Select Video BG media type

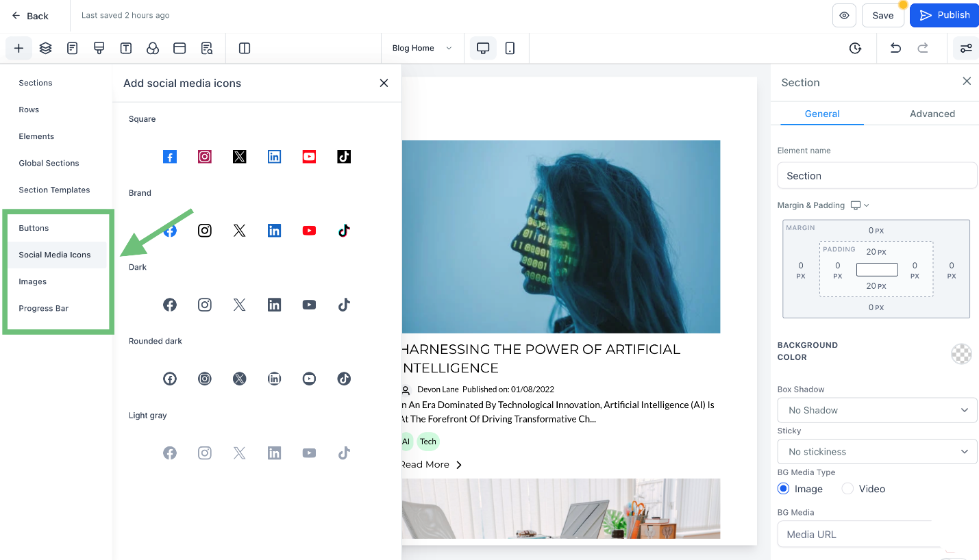click(847, 489)
